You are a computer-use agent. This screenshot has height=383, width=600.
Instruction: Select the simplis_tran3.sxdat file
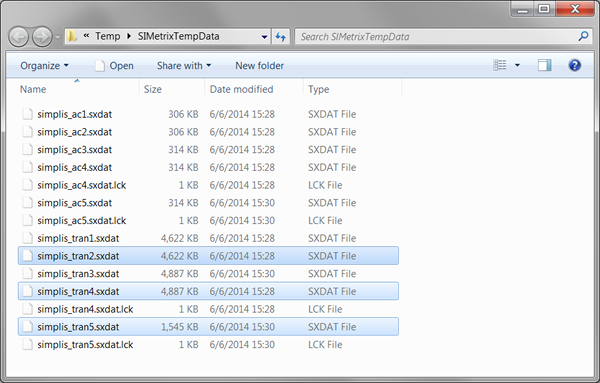(208, 274)
